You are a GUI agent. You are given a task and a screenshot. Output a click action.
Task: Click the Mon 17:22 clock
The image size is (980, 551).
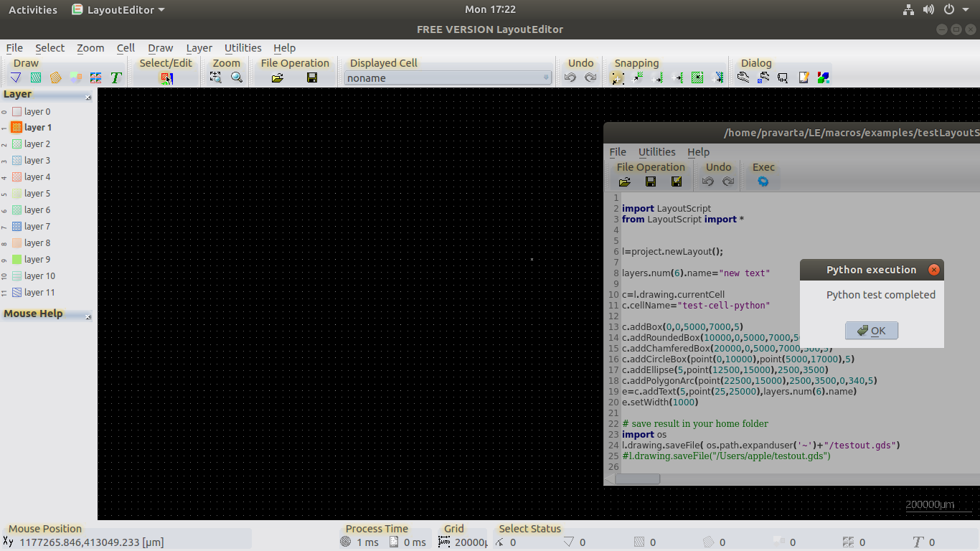[490, 9]
